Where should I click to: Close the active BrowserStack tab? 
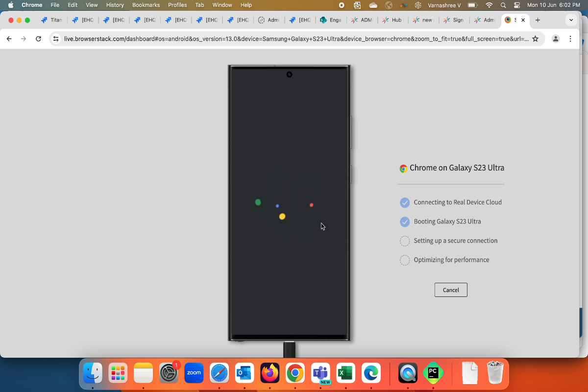[523, 20]
